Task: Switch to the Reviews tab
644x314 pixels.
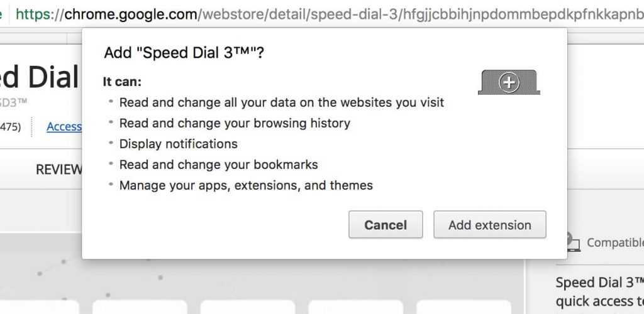Action: tap(58, 170)
